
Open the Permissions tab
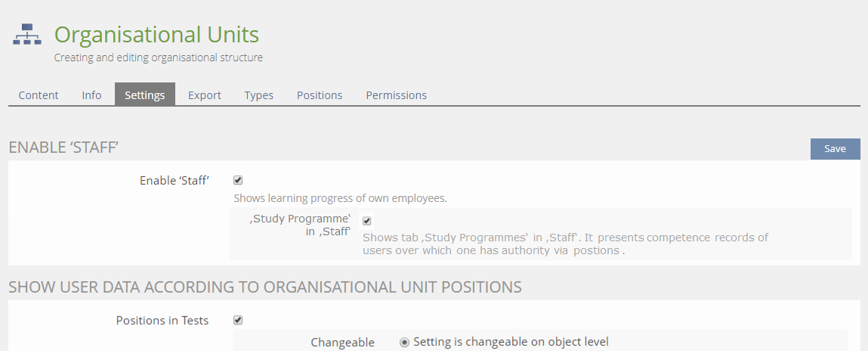pos(396,95)
